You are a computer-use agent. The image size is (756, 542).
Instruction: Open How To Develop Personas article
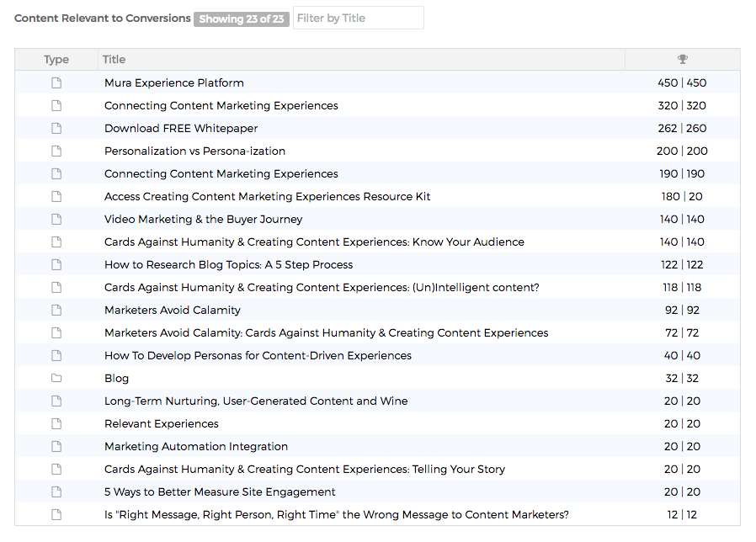258,355
